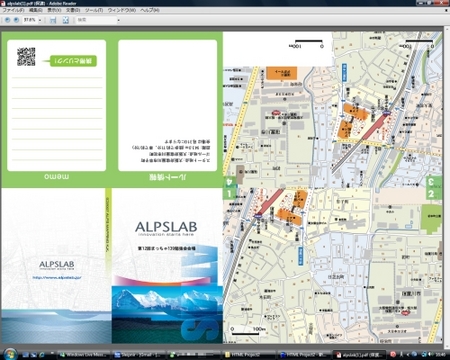
Task: Click the large ALPSLAB logo
Action: tap(166, 228)
